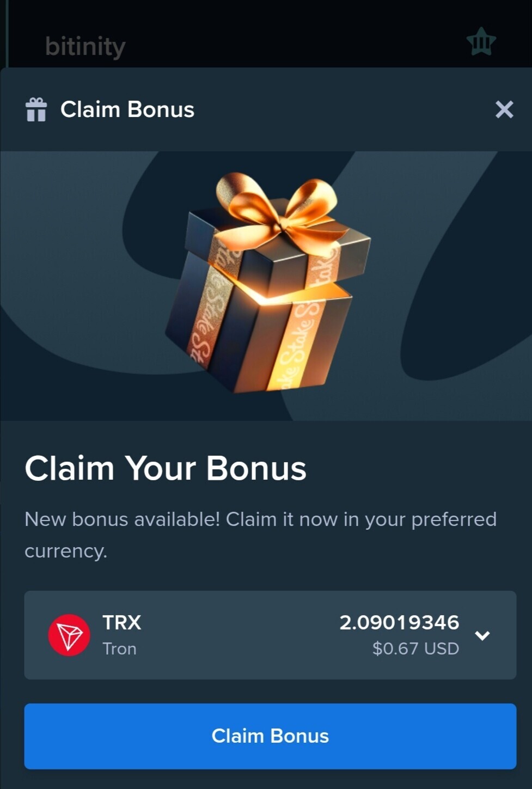Click the Claim Your Bonus heading
This screenshot has width=532, height=789.
coord(166,468)
